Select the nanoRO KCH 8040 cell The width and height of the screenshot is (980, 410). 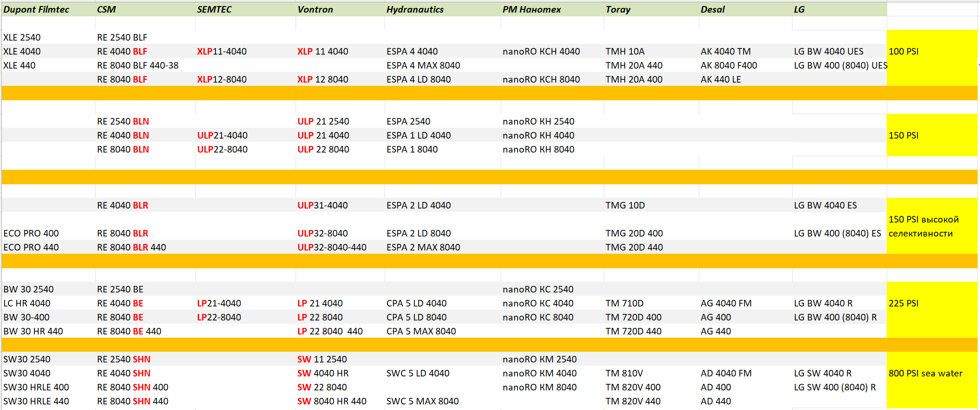[541, 79]
